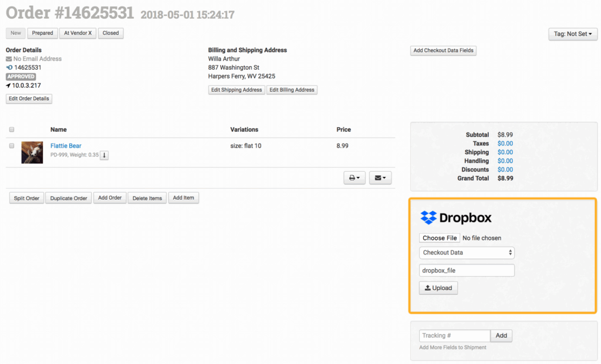Click Choose File to pick a file
Viewport: 601px width, 364px height.
pyautogui.click(x=440, y=238)
